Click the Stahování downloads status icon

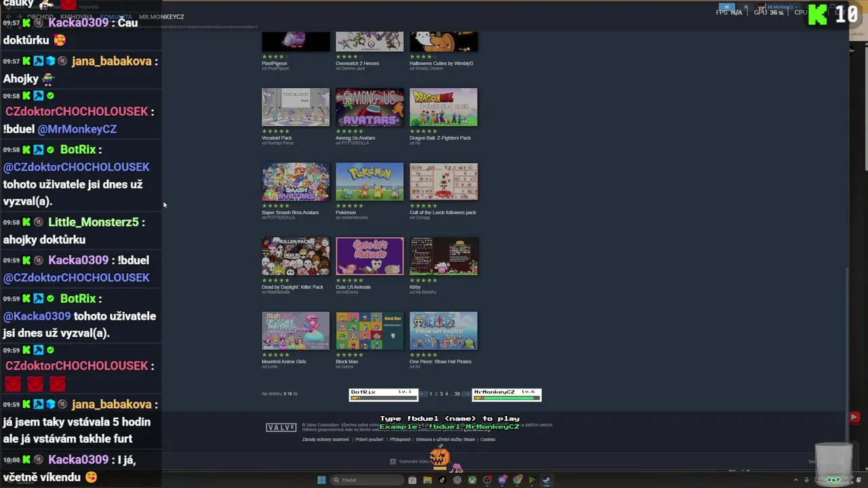point(393,462)
